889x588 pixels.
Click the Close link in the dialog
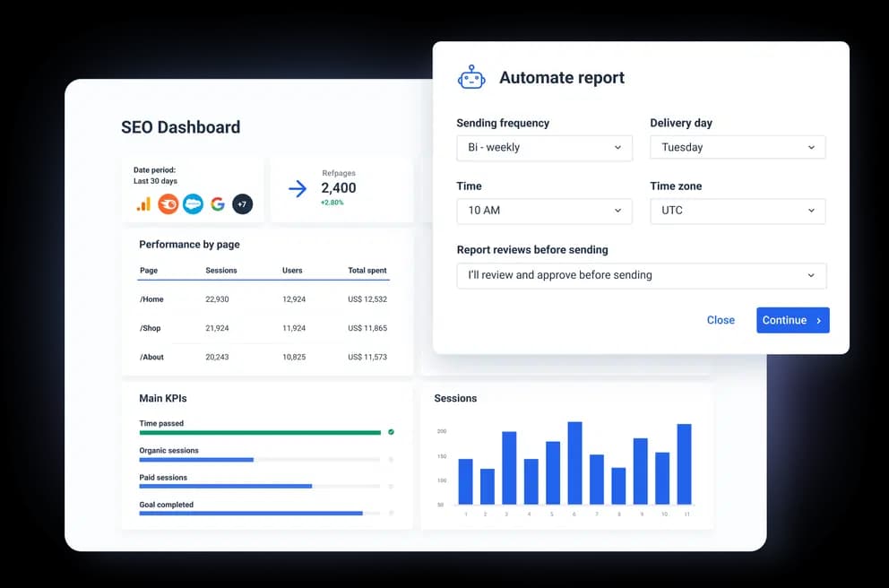point(721,320)
